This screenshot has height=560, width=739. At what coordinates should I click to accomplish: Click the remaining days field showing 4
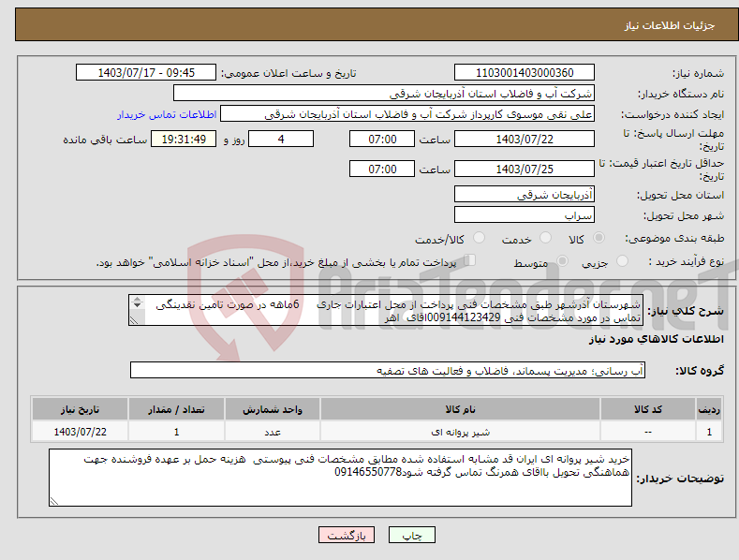[281, 139]
